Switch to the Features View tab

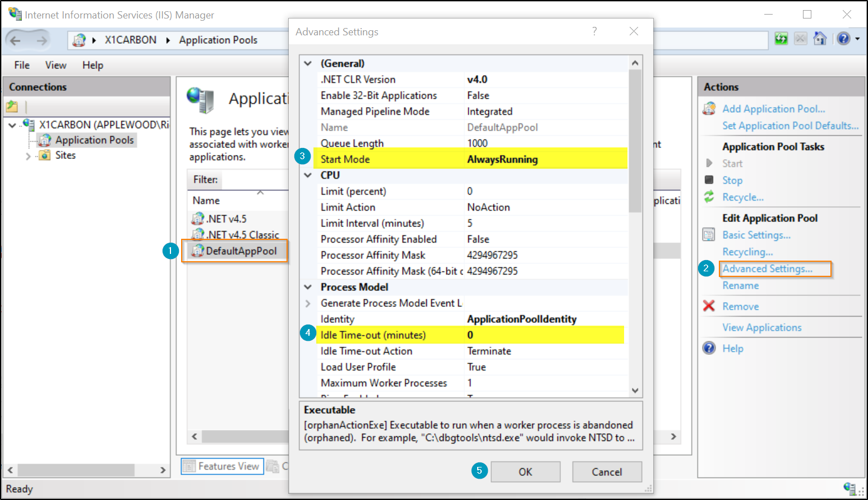coord(221,466)
